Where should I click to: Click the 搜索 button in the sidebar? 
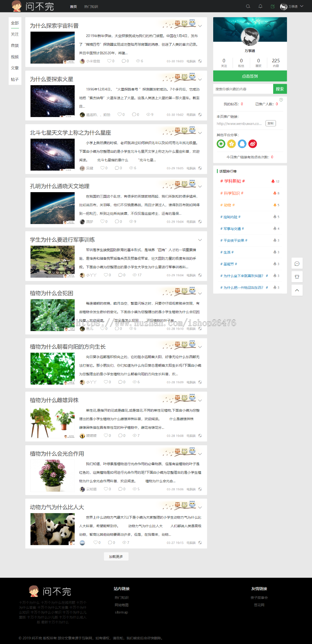tap(280, 89)
